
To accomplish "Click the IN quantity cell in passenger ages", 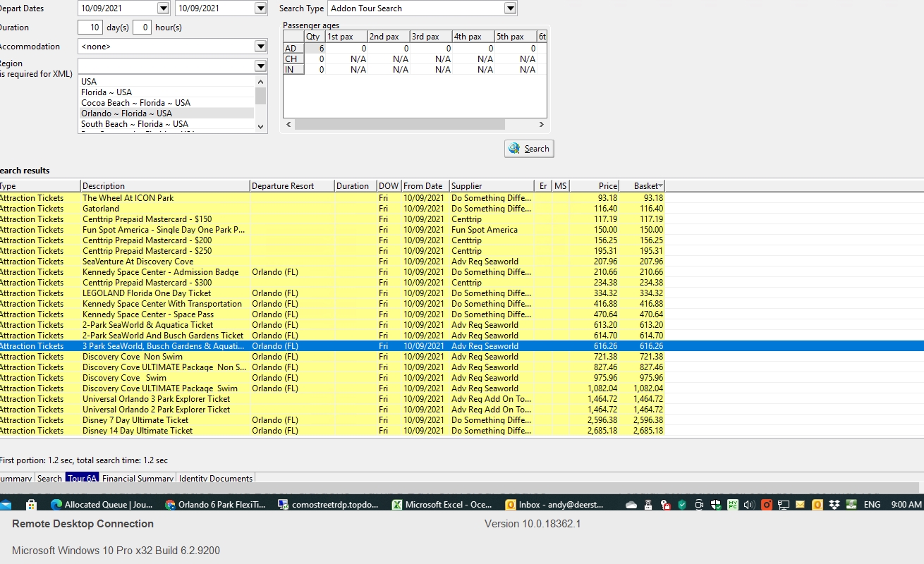I will click(x=315, y=70).
